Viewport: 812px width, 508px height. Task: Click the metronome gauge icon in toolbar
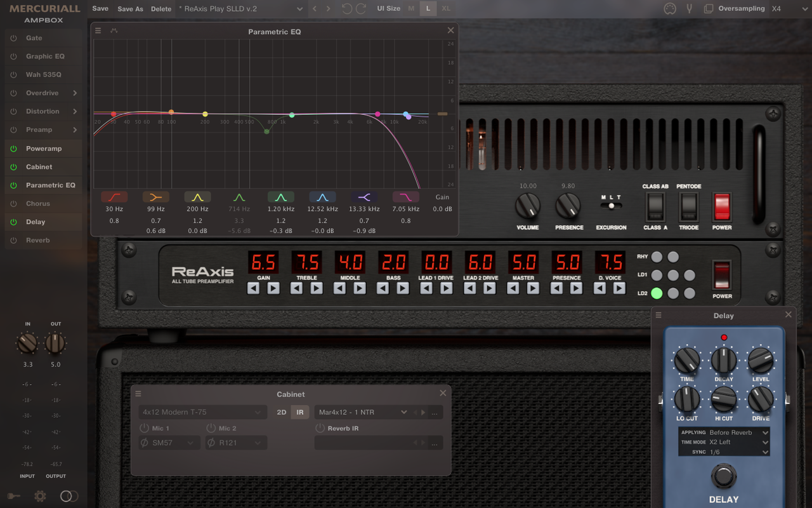pyautogui.click(x=670, y=9)
